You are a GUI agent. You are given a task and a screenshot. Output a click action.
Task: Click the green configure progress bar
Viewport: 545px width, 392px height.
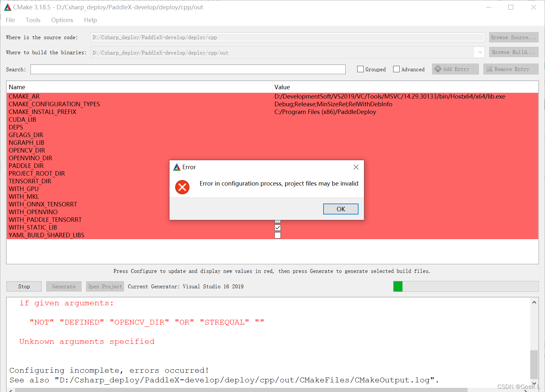point(397,286)
